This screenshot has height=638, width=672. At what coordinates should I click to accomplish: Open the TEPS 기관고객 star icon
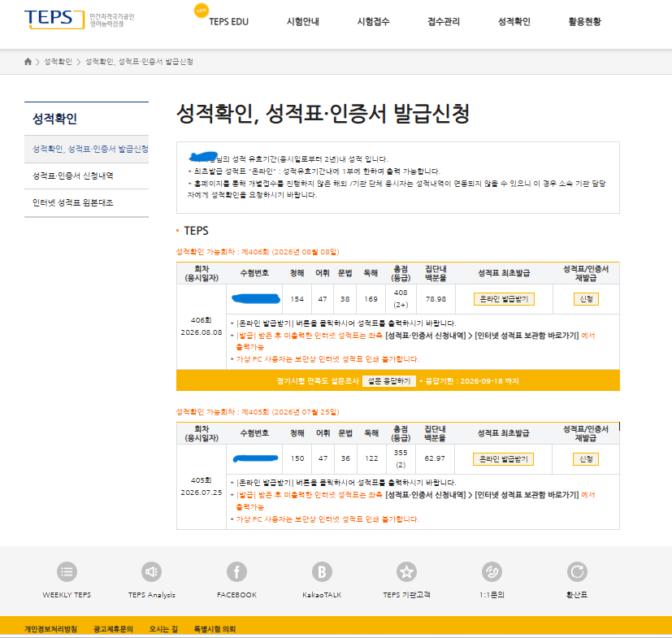(406, 571)
